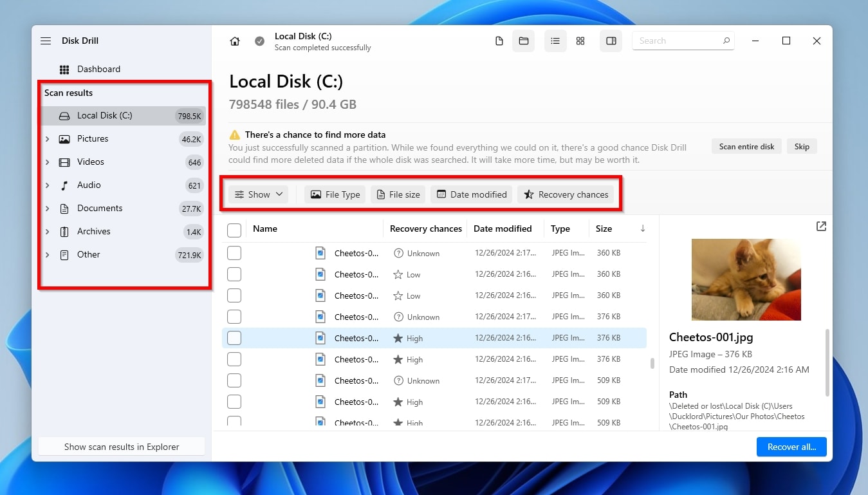The height and width of the screenshot is (495, 868).
Task: Open the Show filter dropdown
Action: pos(258,194)
